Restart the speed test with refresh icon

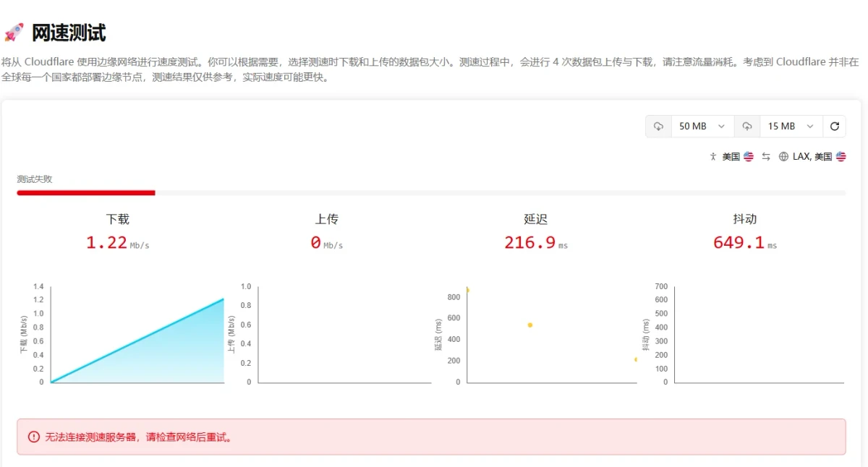point(834,127)
